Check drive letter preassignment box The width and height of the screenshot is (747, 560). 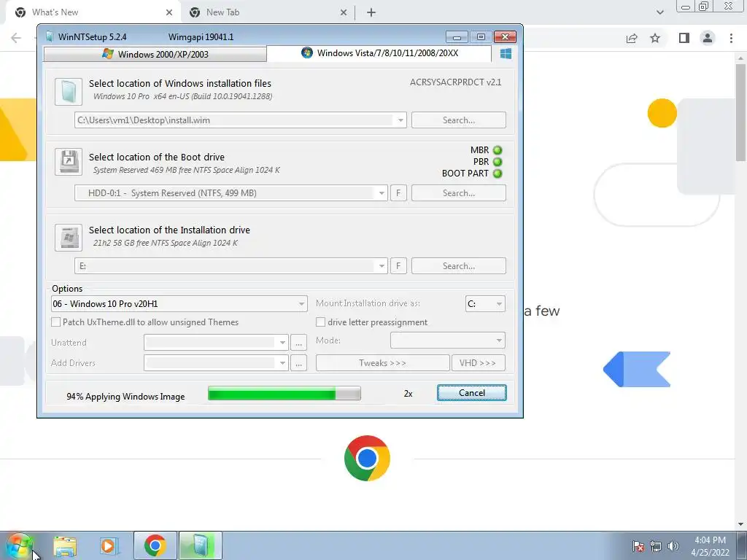click(321, 322)
